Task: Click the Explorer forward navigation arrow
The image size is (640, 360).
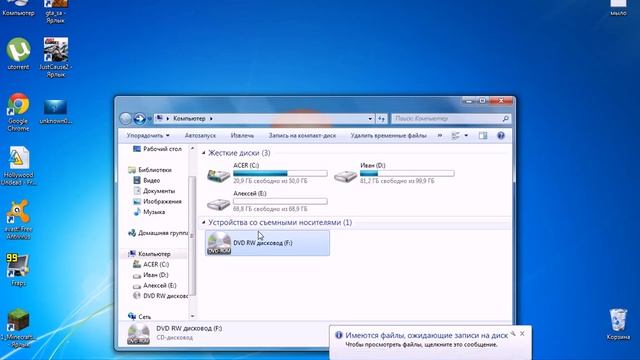Action: [139, 119]
